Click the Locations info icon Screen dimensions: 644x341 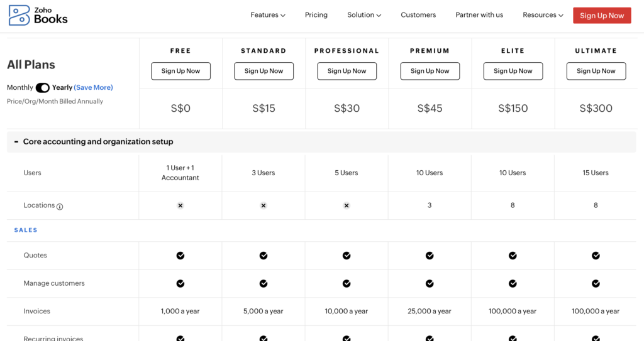60,206
